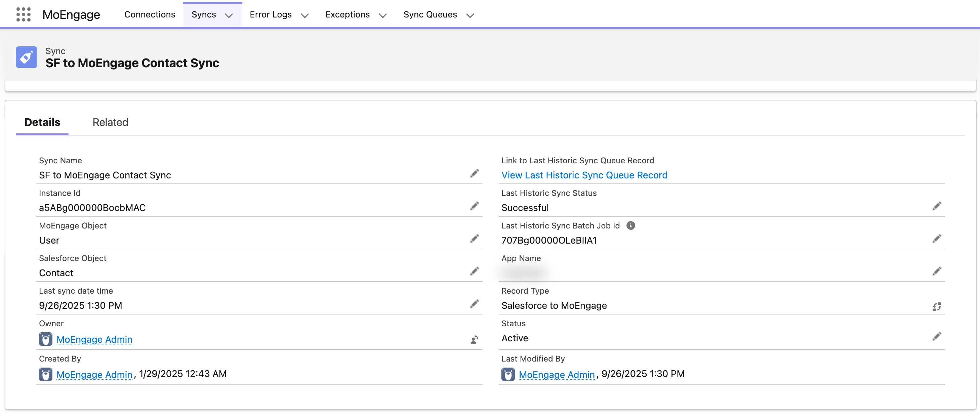
Task: Open the Connections tab
Action: tap(150, 14)
